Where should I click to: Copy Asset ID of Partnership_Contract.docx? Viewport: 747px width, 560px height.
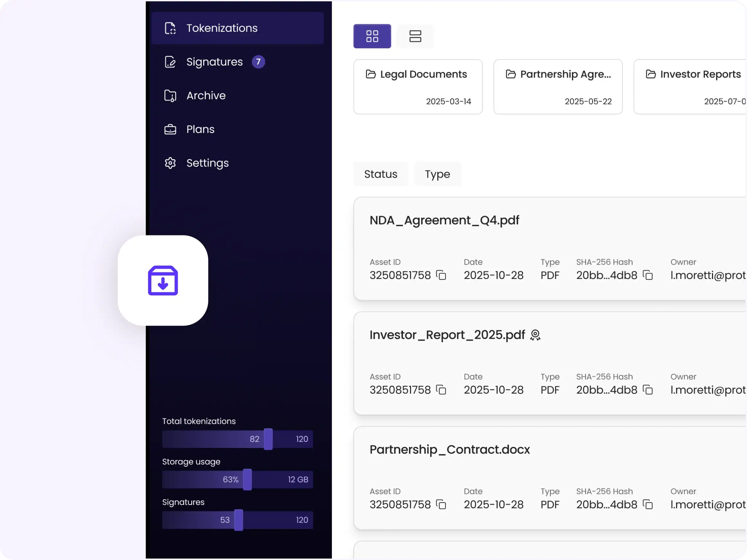tap(441, 505)
